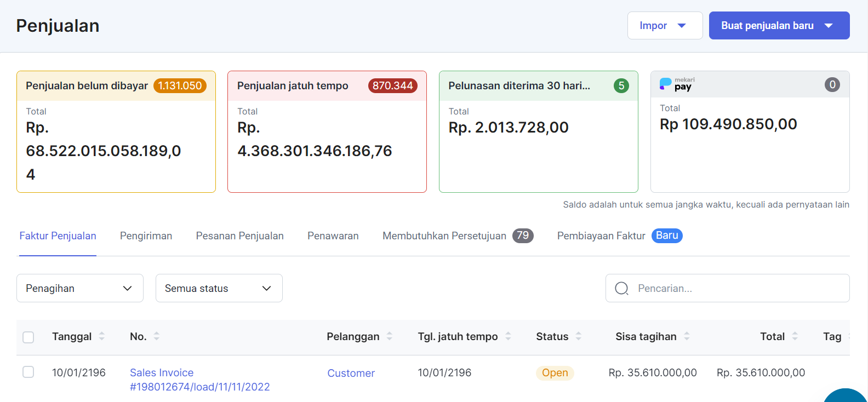
Task: Switch to Pesanan Penjualan tab
Action: click(x=239, y=236)
